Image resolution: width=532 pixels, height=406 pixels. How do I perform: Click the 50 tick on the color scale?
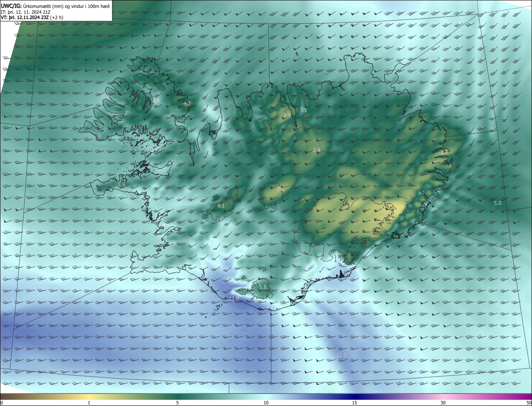529,403
